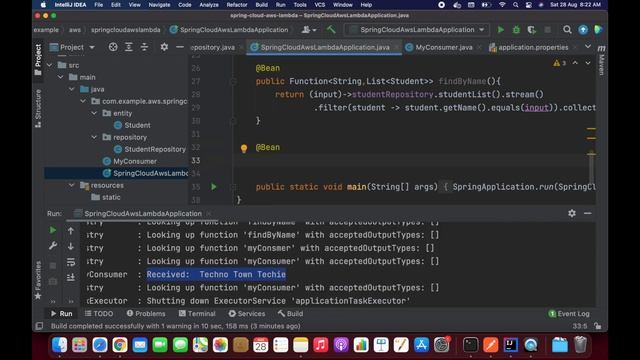Open the TODO tool window

point(99,313)
